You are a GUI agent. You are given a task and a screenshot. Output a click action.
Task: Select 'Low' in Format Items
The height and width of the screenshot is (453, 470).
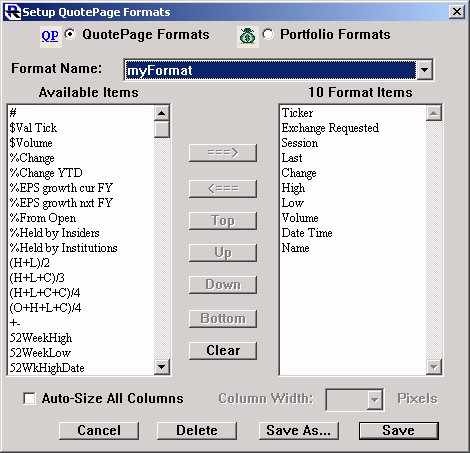[x=353, y=203]
